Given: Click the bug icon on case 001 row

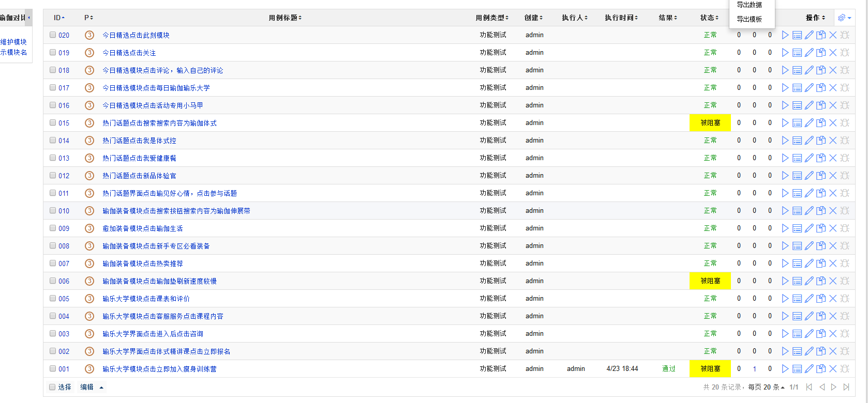Looking at the screenshot, I should 845,369.
